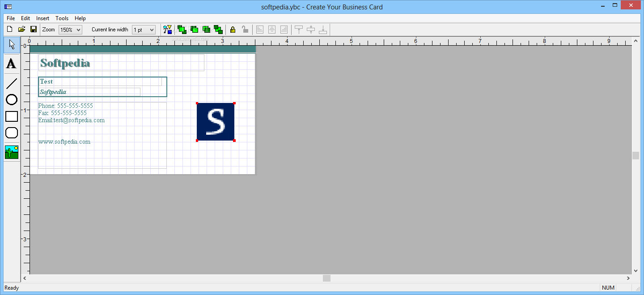644x295 pixels.
Task: Click the align center icon
Action: coord(272,30)
